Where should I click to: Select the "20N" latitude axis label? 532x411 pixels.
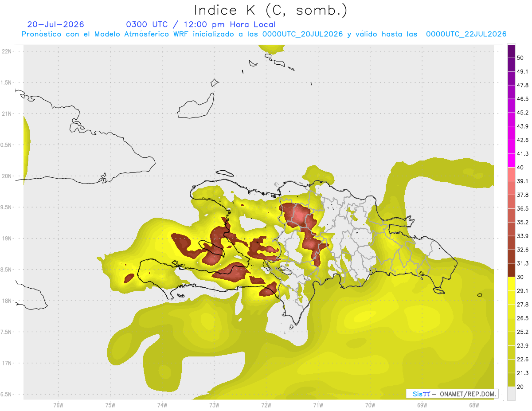[7, 176]
